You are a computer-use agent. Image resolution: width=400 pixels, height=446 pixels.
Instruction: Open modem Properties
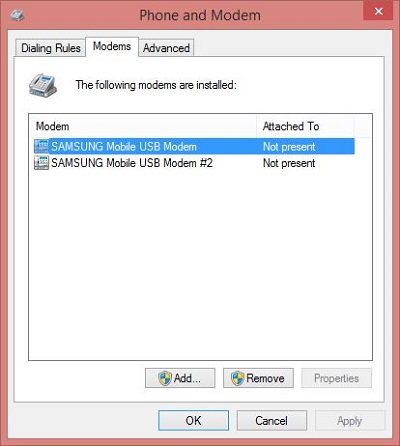[x=336, y=378]
